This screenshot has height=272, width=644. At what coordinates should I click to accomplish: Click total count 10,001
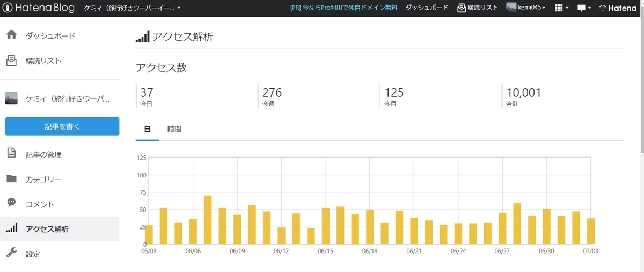pos(524,92)
